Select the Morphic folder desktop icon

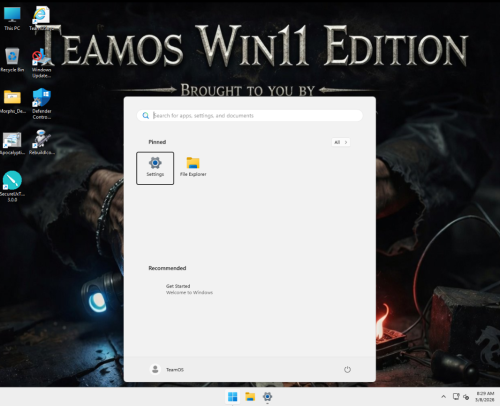click(x=12, y=102)
